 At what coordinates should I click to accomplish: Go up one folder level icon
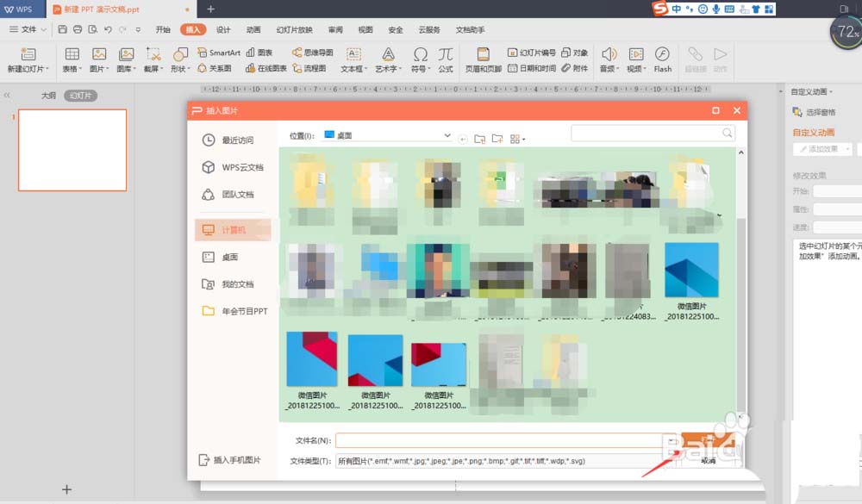click(x=479, y=139)
